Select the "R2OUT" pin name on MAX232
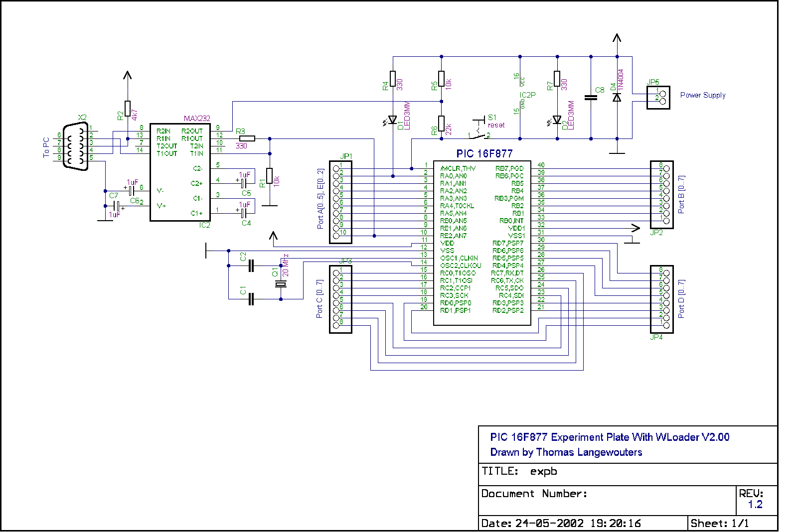The width and height of the screenshot is (797, 532). 192,131
